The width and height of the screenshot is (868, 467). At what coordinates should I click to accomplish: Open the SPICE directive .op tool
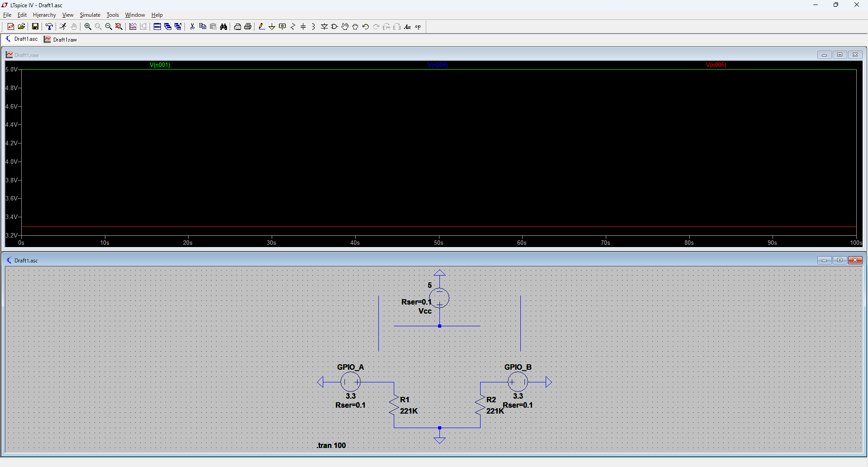click(418, 27)
